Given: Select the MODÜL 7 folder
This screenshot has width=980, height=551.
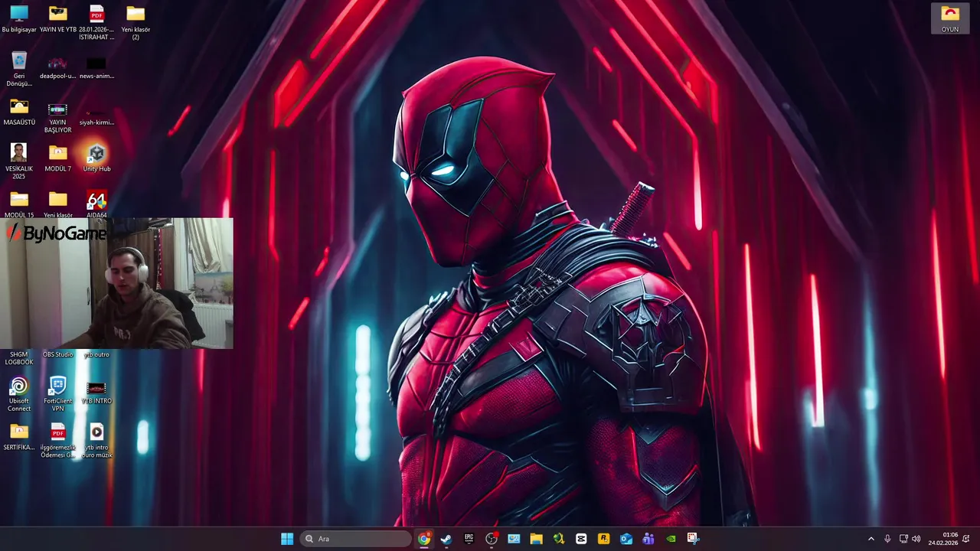Looking at the screenshot, I should pyautogui.click(x=57, y=158).
